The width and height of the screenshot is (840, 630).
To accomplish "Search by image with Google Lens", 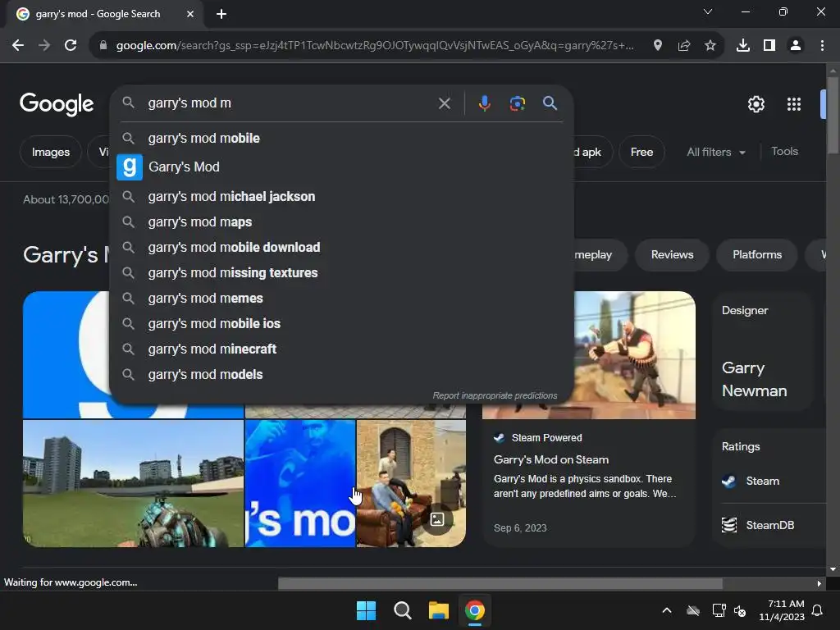I will coord(518,103).
